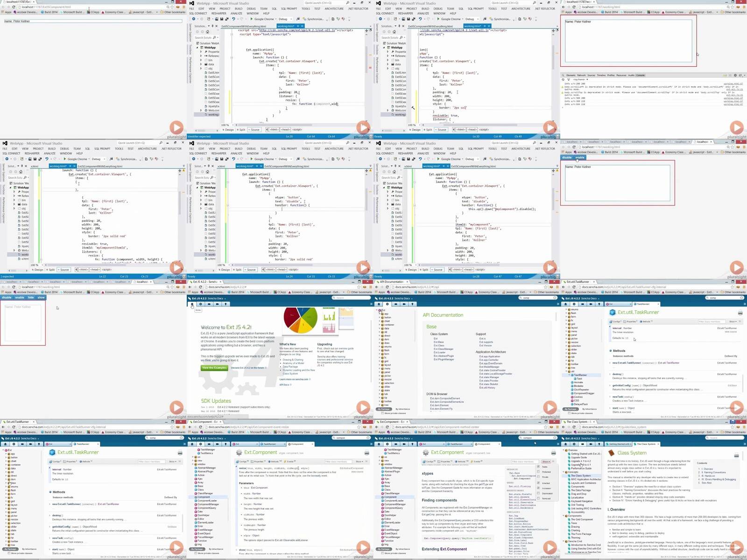Click Videos icon in Welcome to Ext JS docs toolbar
This screenshot has height=560, width=747.
(x=218, y=304)
